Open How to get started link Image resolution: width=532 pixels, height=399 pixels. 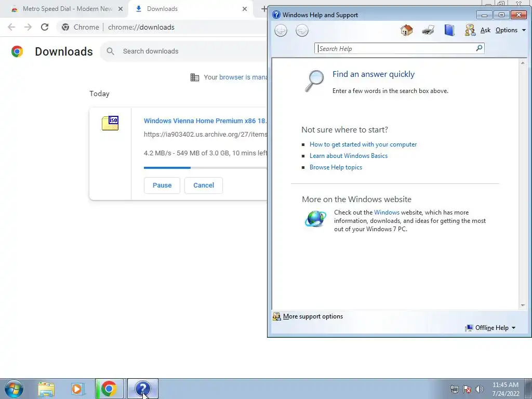tap(363, 144)
